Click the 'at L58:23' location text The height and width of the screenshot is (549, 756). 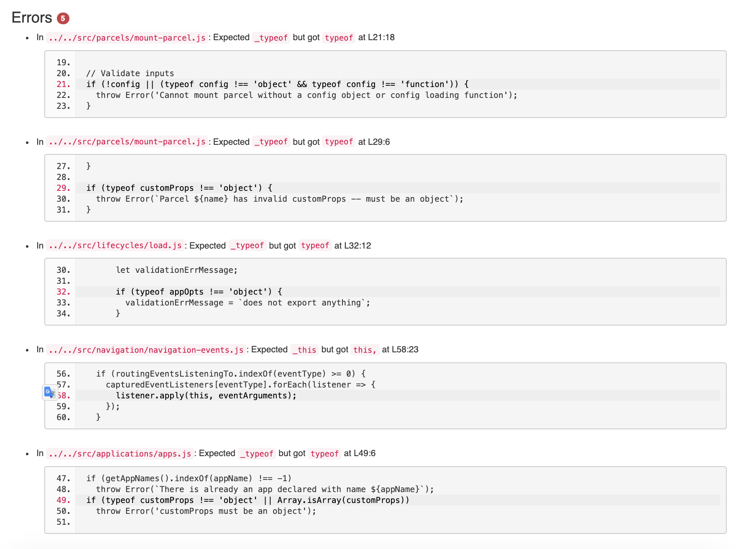[400, 349]
